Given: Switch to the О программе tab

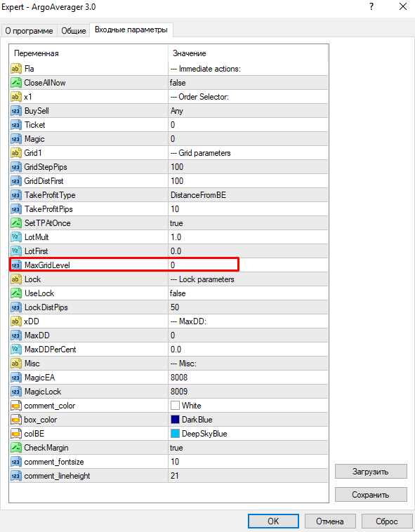Looking at the screenshot, I should coord(29,31).
